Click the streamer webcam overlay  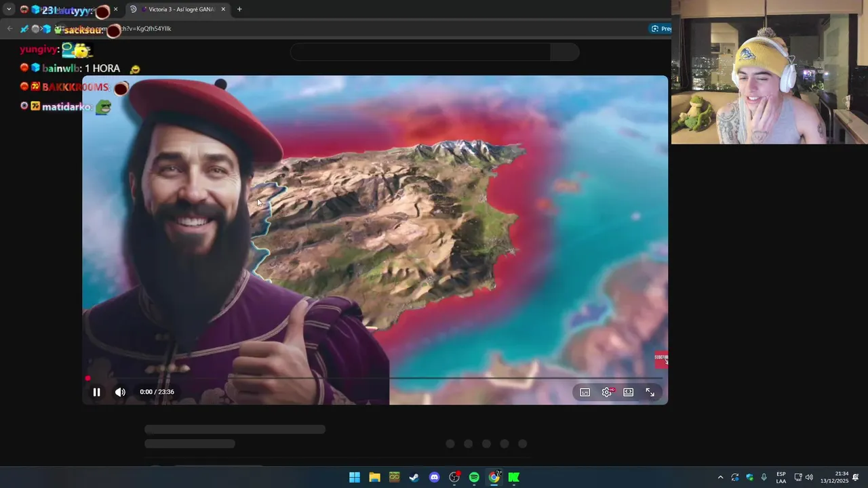click(x=770, y=72)
